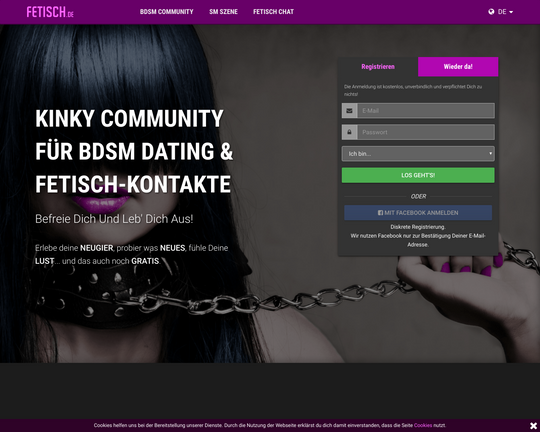Click the 'Kinky Community' headline text
Screen dimensions: 540x432
click(129, 119)
